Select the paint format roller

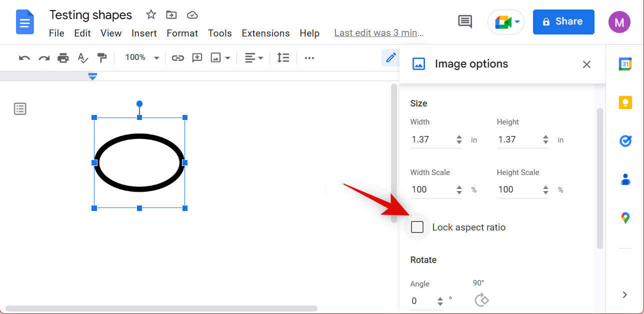point(102,58)
